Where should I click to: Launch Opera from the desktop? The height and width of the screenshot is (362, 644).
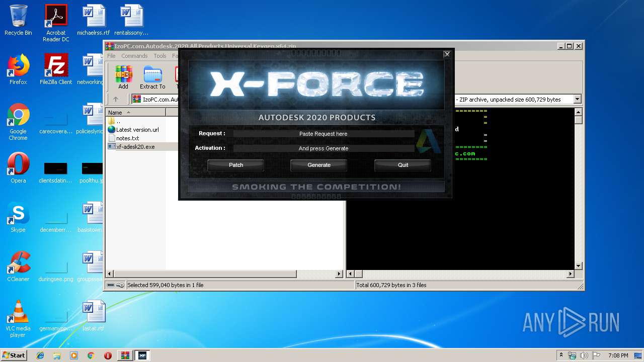pos(18,168)
